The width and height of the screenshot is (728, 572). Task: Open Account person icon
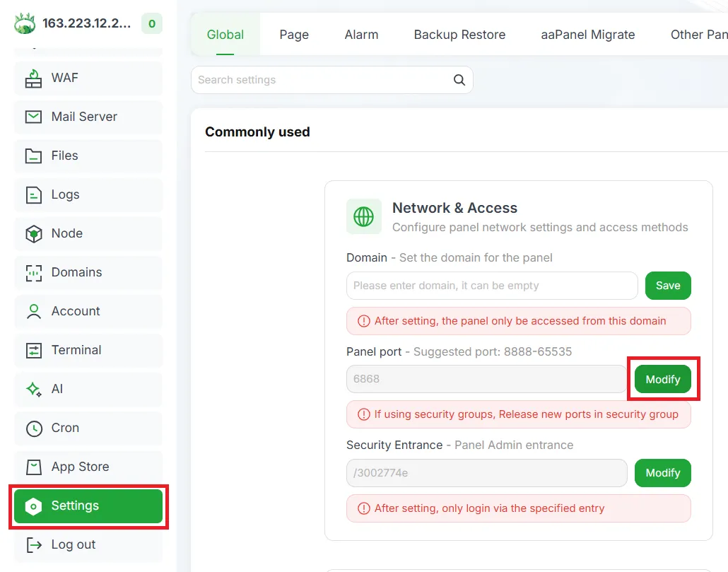[x=33, y=312]
